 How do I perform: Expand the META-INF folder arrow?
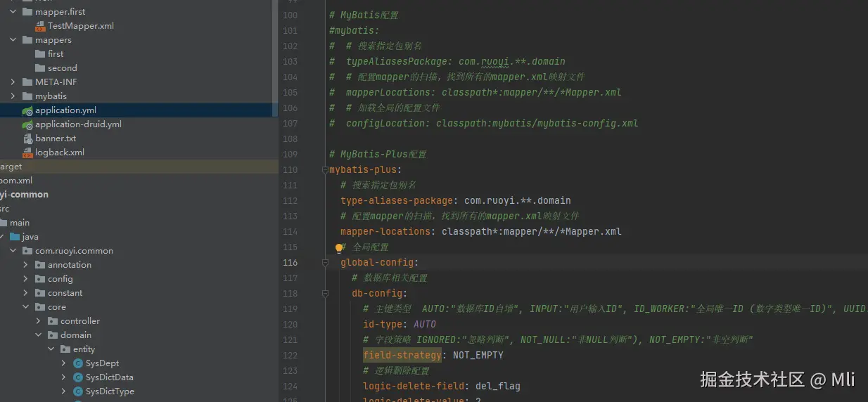click(13, 82)
